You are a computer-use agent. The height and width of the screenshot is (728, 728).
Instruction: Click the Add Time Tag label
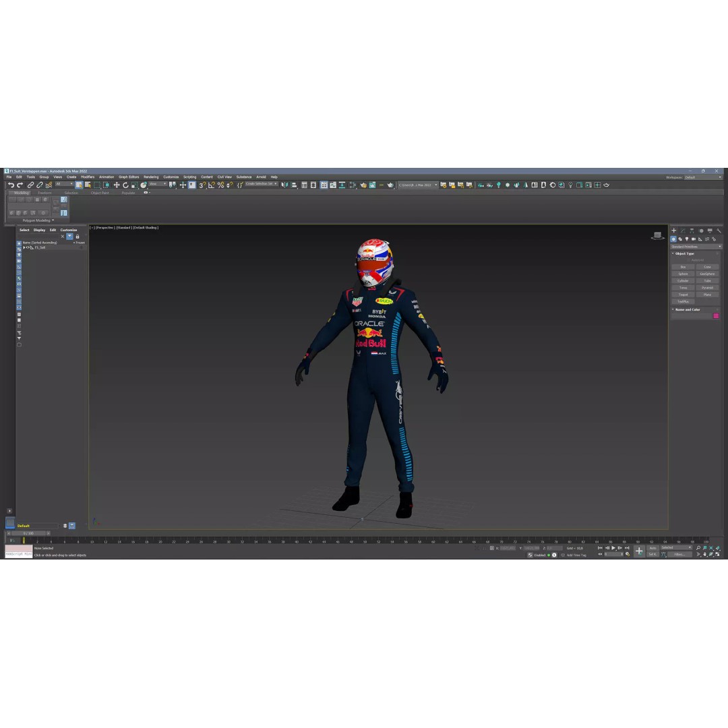pyautogui.click(x=576, y=555)
